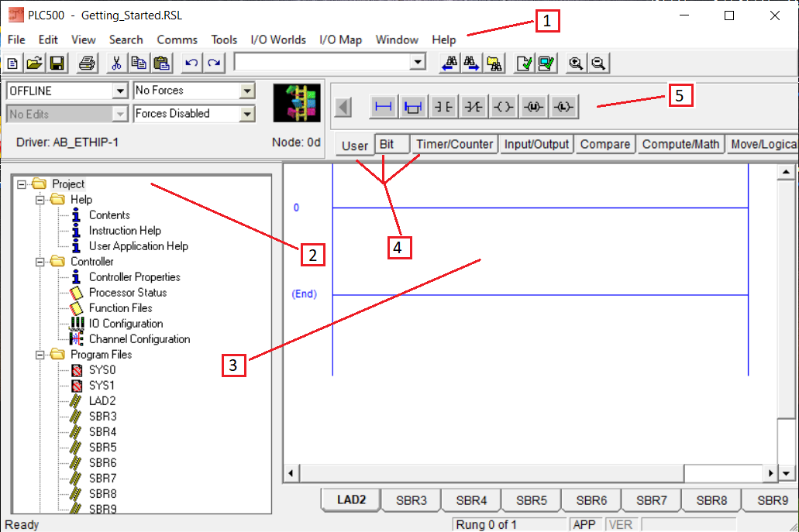Viewport: 799px width, 532px height.
Task: Click the ladder animation logo icon
Action: click(297, 103)
